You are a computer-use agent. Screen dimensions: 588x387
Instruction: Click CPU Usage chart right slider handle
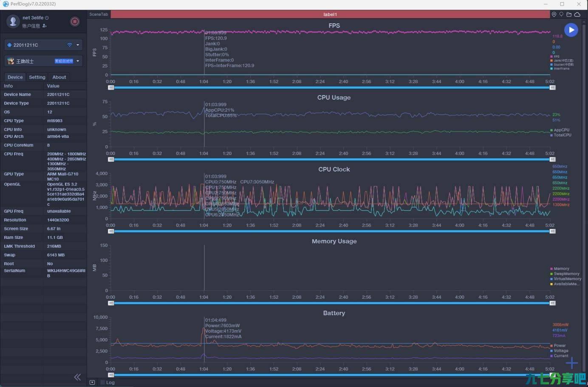pos(552,160)
